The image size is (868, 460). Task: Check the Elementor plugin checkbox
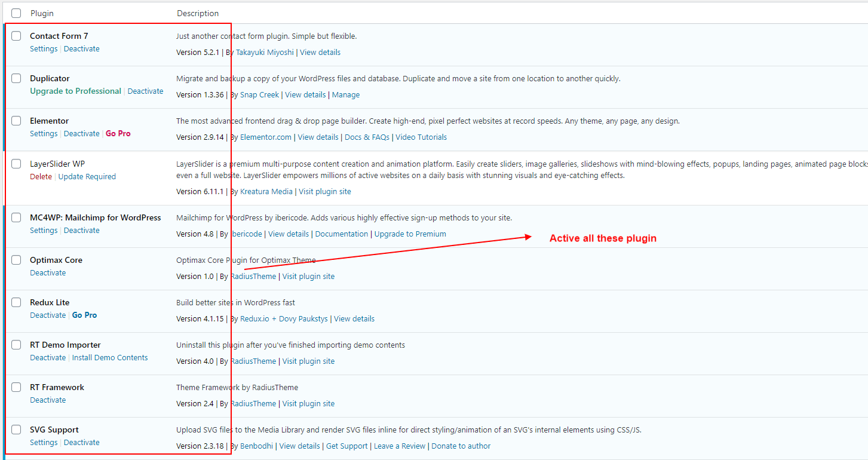tap(16, 121)
